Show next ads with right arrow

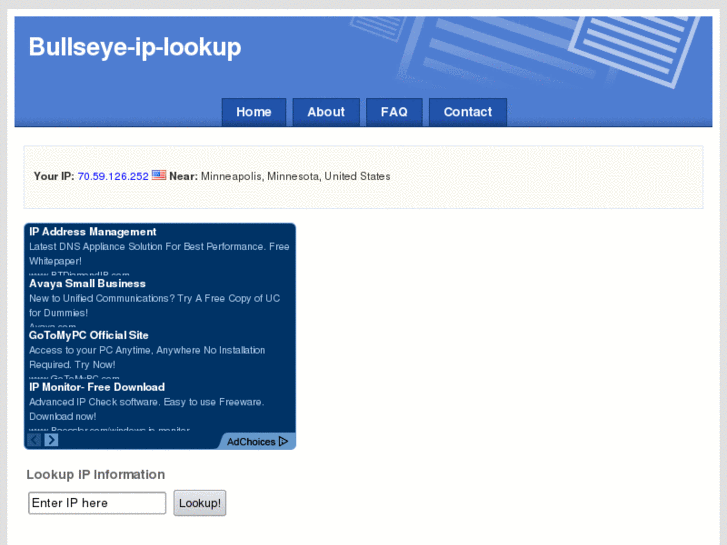[x=51, y=440]
